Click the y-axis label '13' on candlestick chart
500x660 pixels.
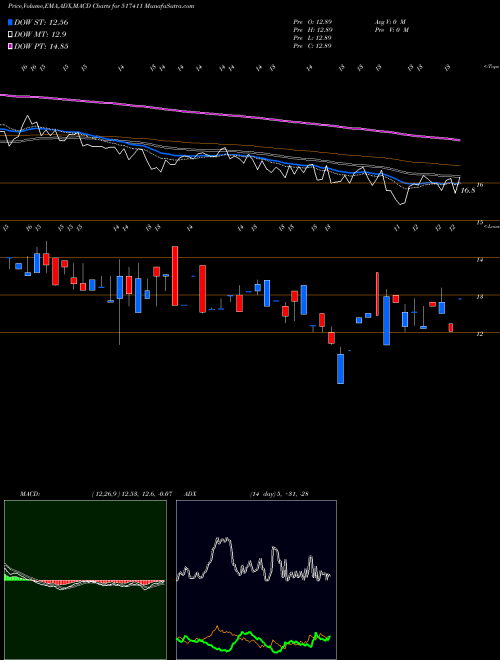point(479,297)
